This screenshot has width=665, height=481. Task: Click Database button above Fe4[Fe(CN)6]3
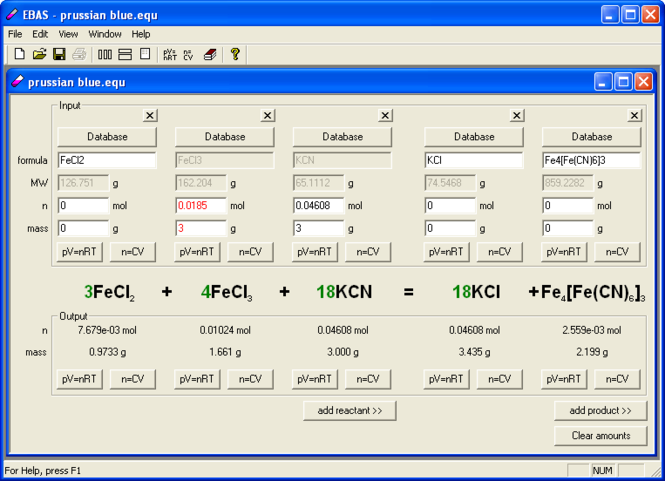(592, 137)
